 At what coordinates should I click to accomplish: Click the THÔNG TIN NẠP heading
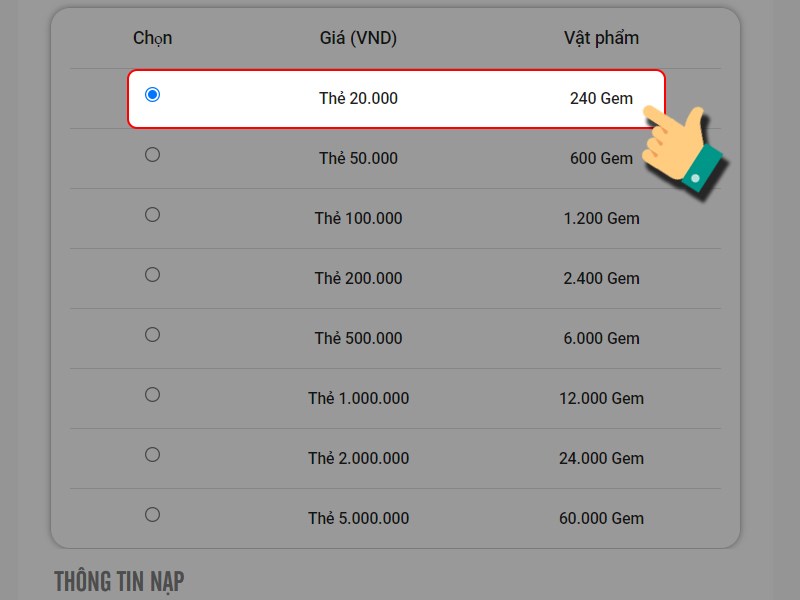coord(119,582)
